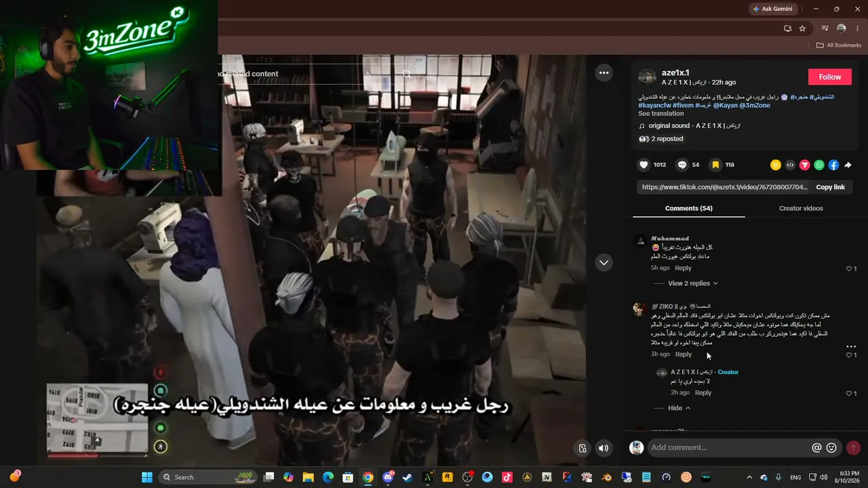The width and height of the screenshot is (868, 488).
Task: Open the aze1x.1 username link
Action: [x=675, y=73]
